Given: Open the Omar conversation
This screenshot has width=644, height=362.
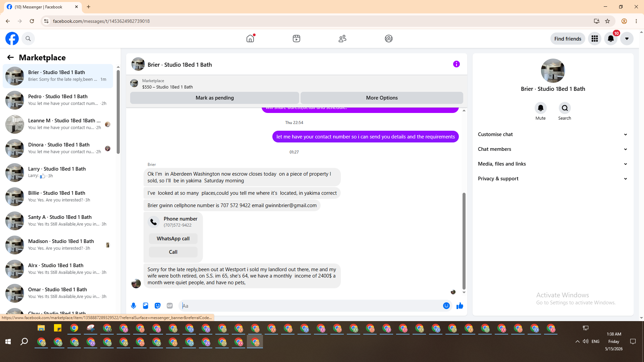Looking at the screenshot, I should [58, 293].
